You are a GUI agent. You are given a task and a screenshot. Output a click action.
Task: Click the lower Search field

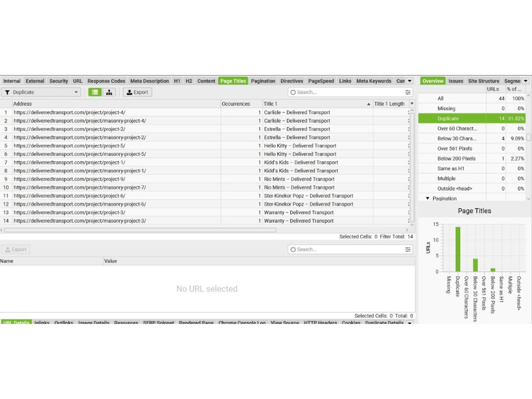[350, 250]
